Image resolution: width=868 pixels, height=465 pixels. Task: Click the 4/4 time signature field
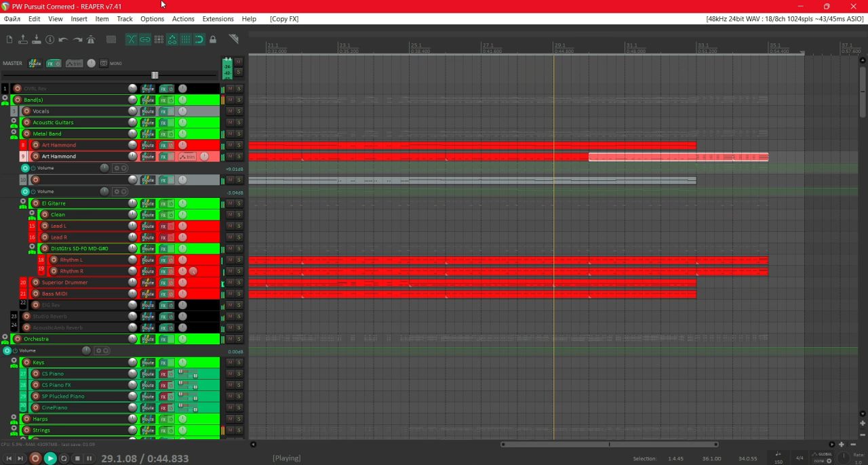point(799,458)
